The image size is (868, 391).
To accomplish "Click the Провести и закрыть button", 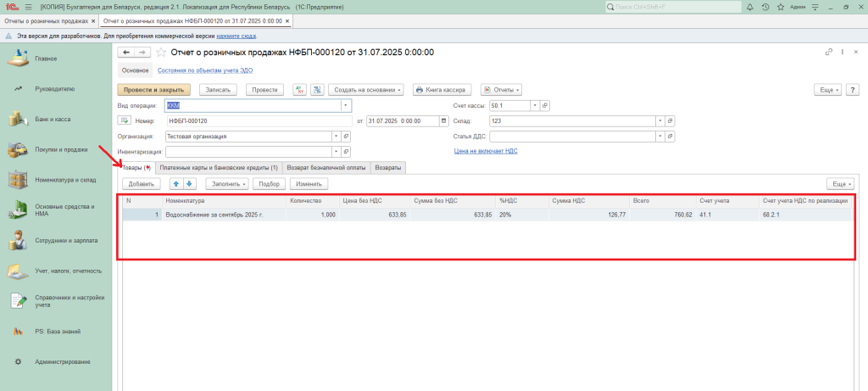I will click(x=153, y=90).
